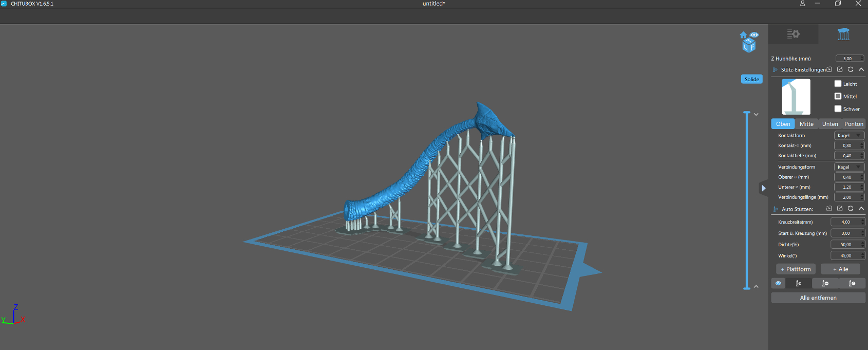
Task: Select the add support tool icon
Action: click(799, 283)
